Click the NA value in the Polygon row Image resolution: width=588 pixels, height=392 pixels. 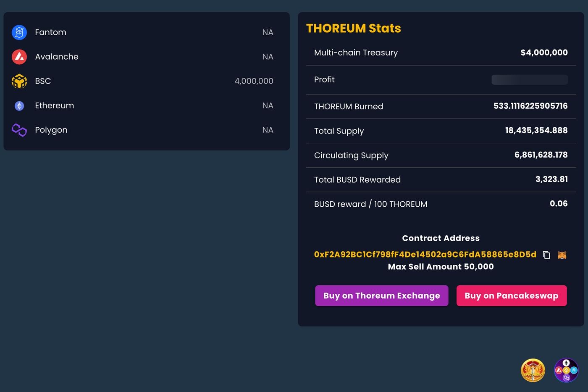click(x=268, y=130)
